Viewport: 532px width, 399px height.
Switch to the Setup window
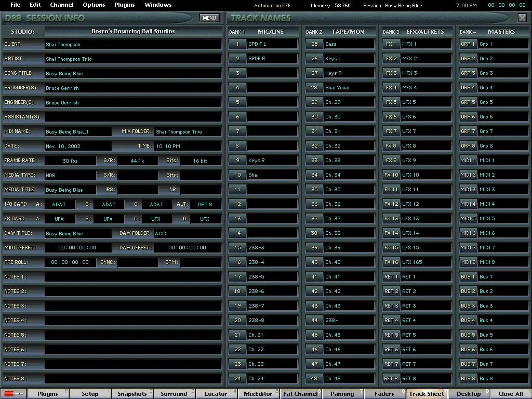(90, 394)
